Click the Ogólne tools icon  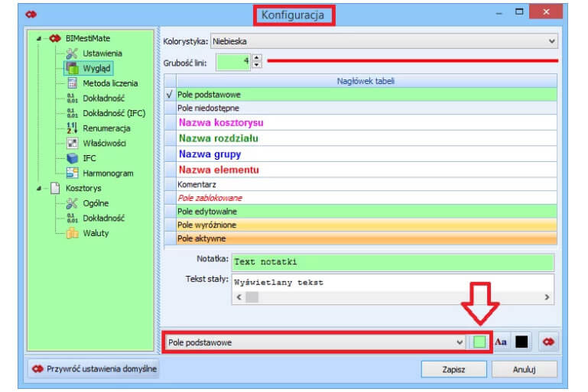pyautogui.click(x=72, y=203)
